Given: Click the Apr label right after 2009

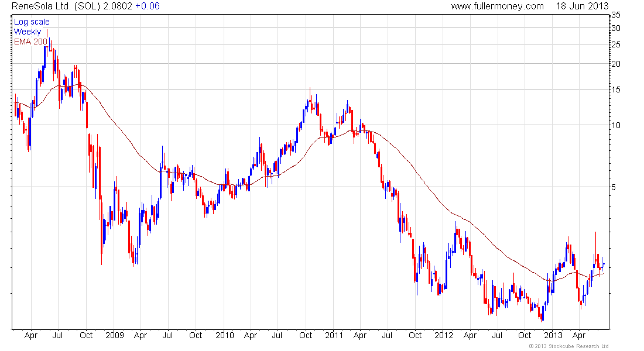Looking at the screenshot, I should [141, 335].
